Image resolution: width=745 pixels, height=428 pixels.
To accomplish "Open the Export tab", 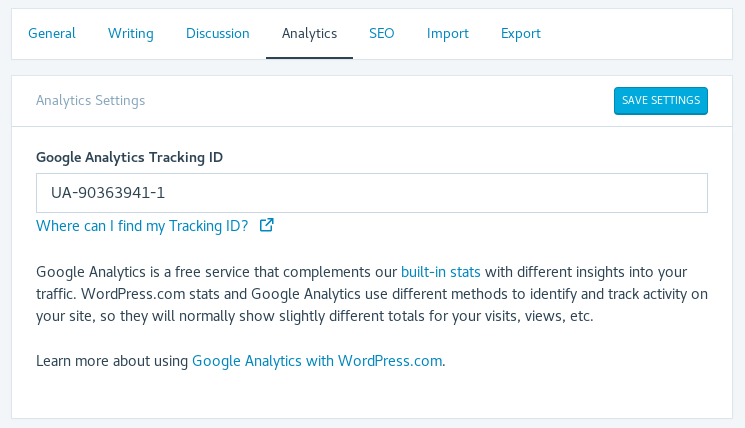I will pos(521,33).
